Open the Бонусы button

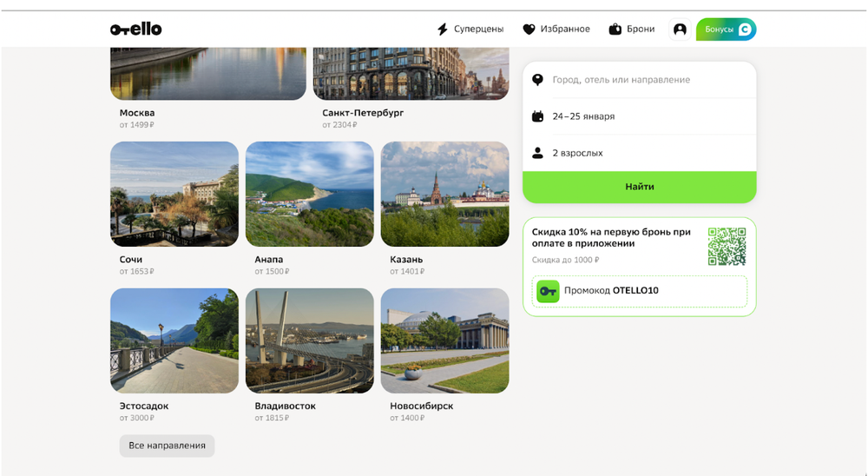pyautogui.click(x=727, y=30)
